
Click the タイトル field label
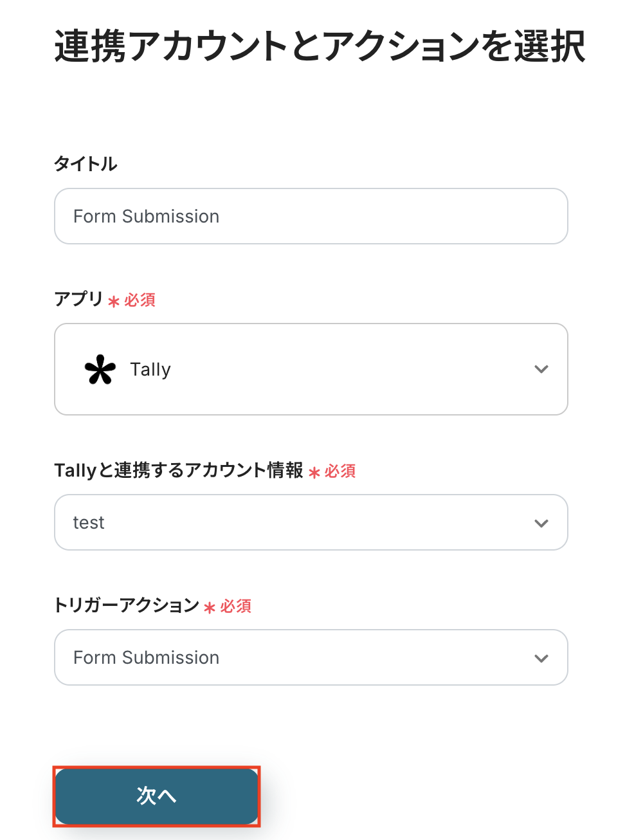[x=86, y=164]
